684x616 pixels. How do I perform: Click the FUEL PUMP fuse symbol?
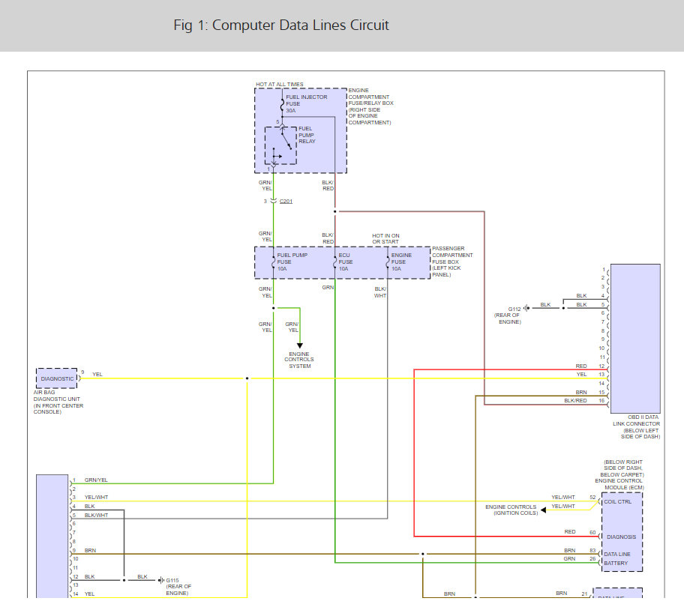tap(274, 262)
